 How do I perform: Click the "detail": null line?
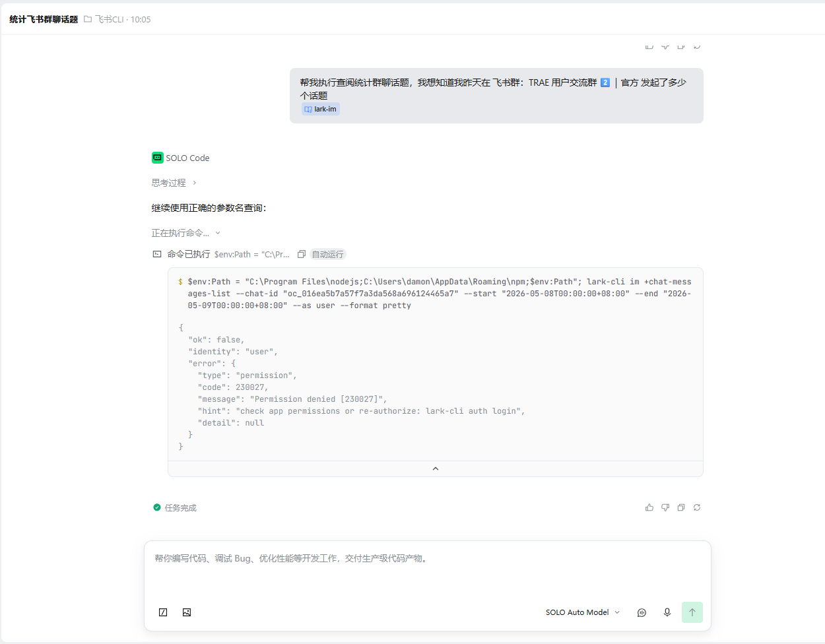231,423
